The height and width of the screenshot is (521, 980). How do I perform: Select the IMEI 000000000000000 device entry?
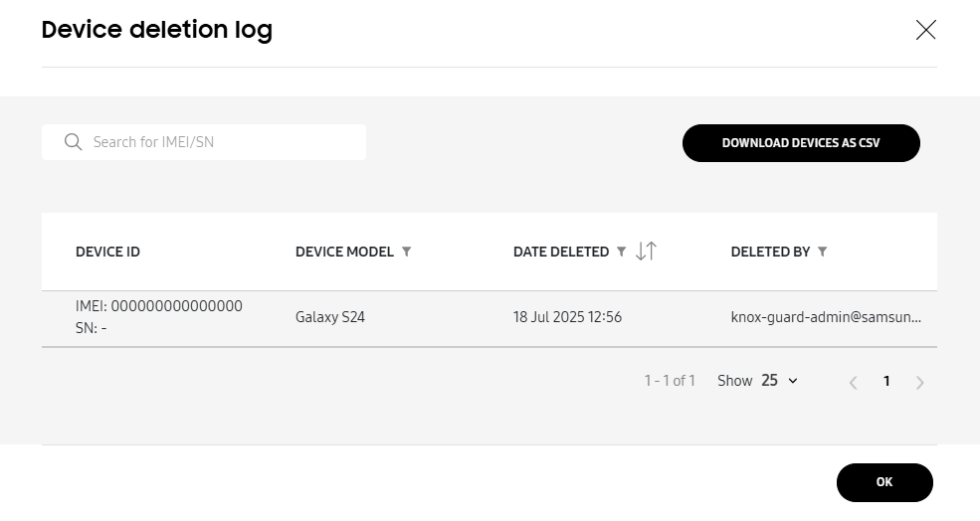point(159,306)
